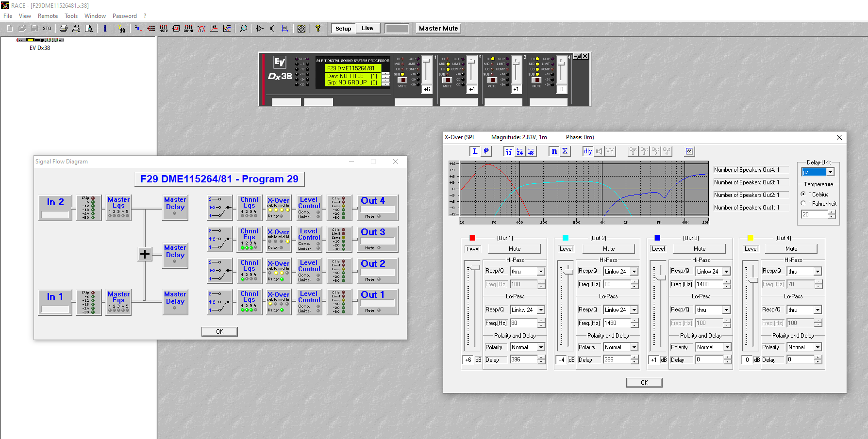Select the ±24 dB magnitude range icon
Screen dimensions: 868x439
[519, 151]
